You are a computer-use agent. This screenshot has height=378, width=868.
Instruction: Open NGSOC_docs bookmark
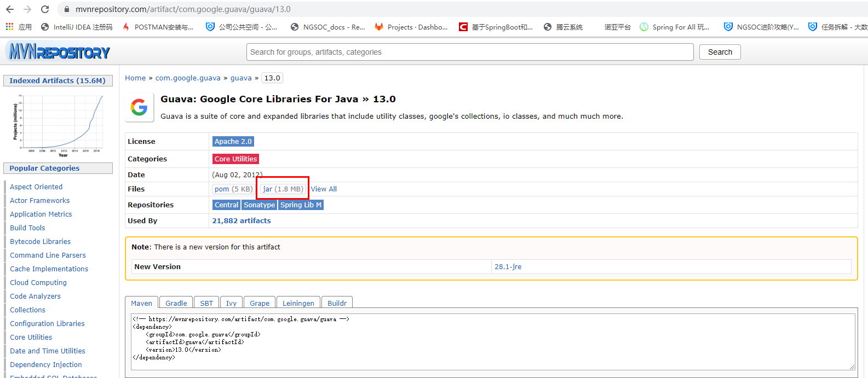pos(327,27)
